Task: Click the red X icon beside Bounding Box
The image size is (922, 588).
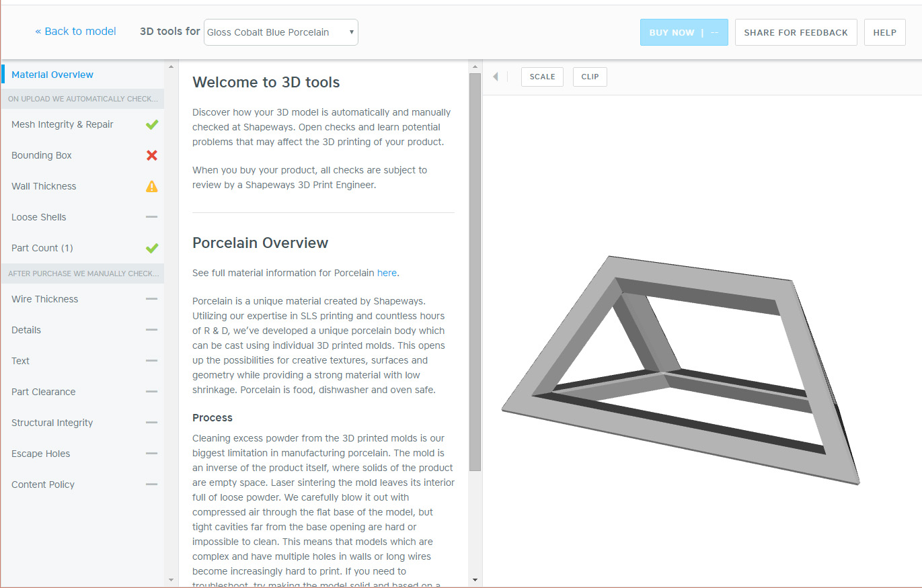Action: pyautogui.click(x=152, y=155)
